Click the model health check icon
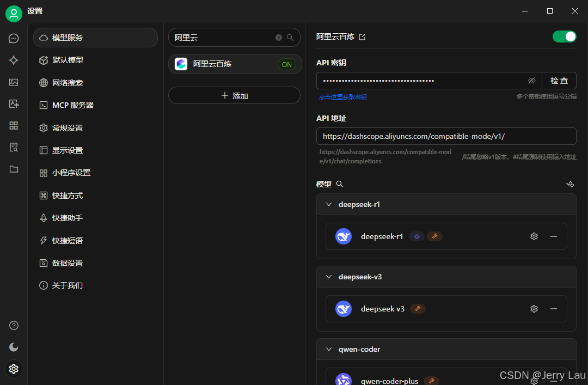Viewport: 588px width, 385px height. coord(570,184)
